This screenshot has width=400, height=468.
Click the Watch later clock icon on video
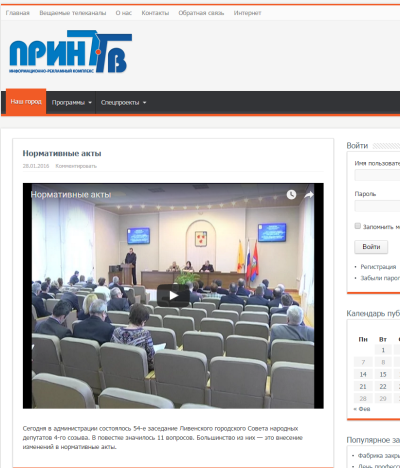pos(291,195)
